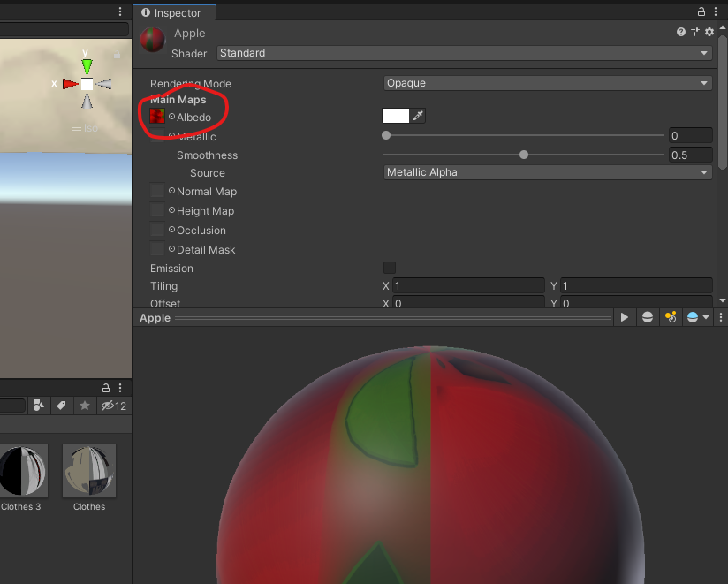Open the preview panel options menu
Viewport: 728px width, 584px height.
pos(721,317)
